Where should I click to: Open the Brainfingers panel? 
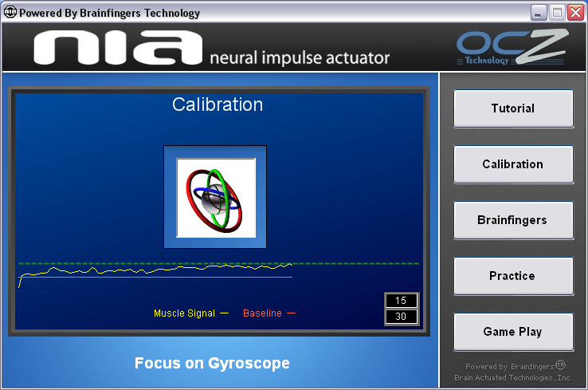click(513, 220)
